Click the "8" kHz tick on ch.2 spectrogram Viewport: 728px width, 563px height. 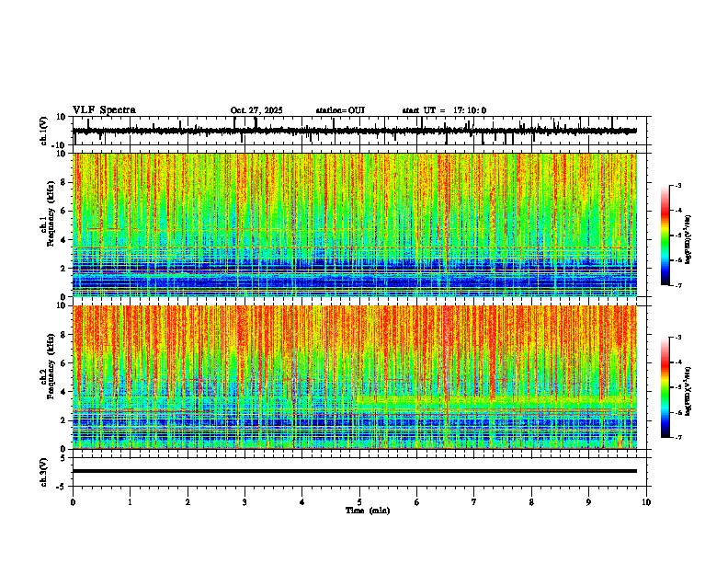[x=64, y=335]
